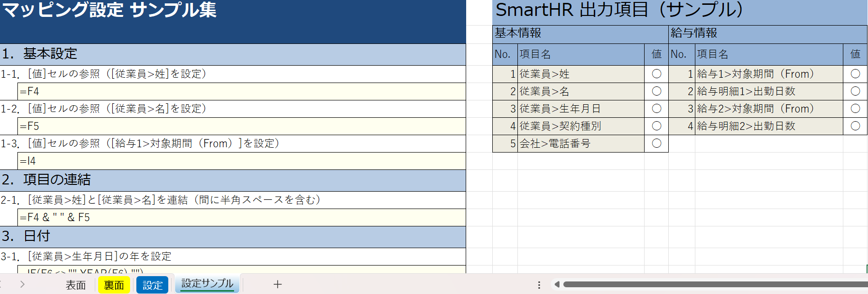868x294 pixels.
Task: Select the circle for 従業員>姓 value
Action: point(656,74)
